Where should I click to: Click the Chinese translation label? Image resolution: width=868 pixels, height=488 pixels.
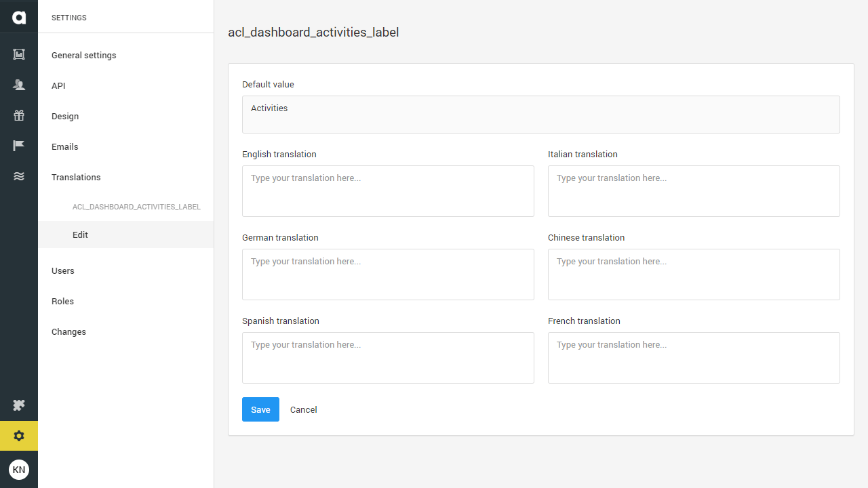coord(587,238)
